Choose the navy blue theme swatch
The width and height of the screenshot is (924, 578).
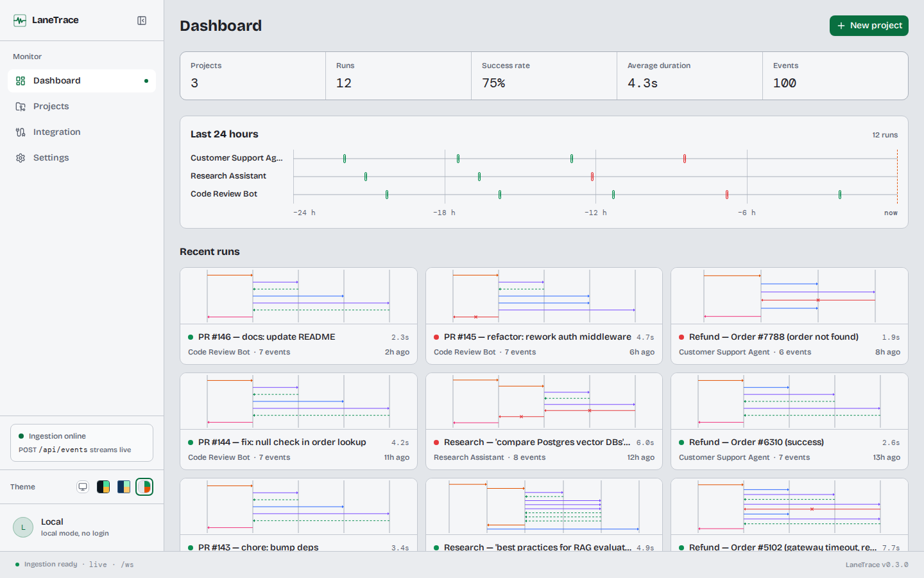[124, 487]
